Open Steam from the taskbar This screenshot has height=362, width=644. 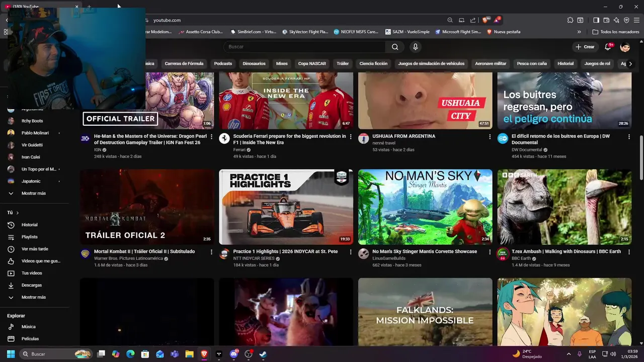click(x=263, y=354)
